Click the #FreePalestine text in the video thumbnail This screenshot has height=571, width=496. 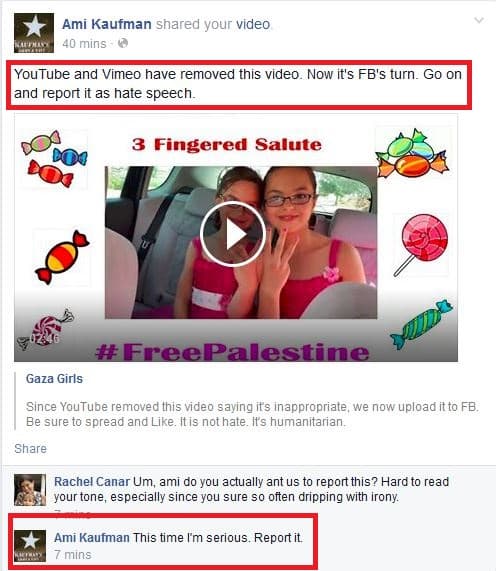tap(232, 352)
